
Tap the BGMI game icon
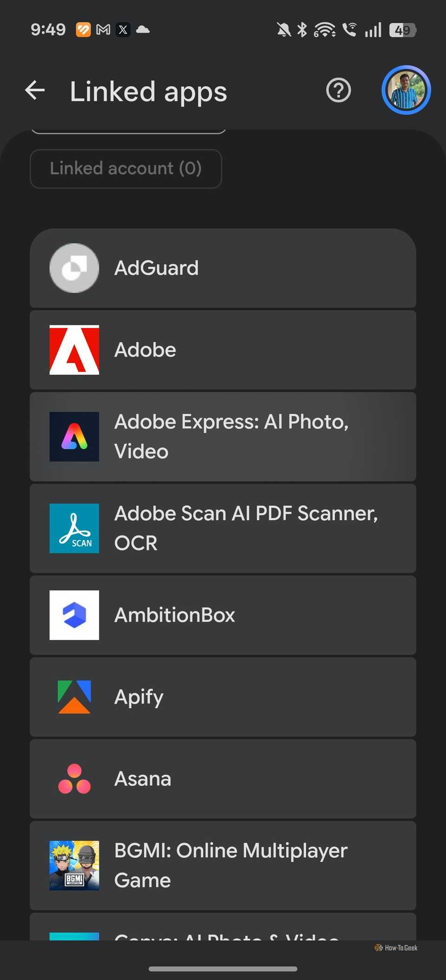coord(74,866)
